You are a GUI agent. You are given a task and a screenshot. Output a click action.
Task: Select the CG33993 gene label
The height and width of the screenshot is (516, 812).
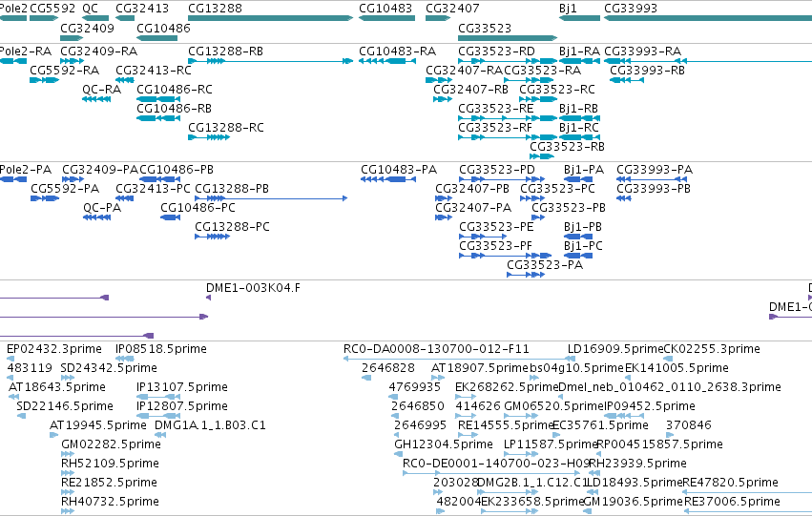(x=631, y=9)
